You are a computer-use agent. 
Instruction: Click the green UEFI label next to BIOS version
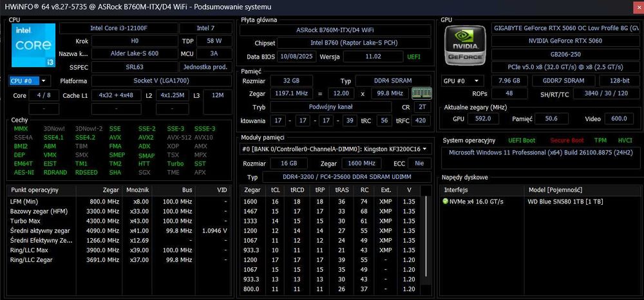click(x=414, y=57)
